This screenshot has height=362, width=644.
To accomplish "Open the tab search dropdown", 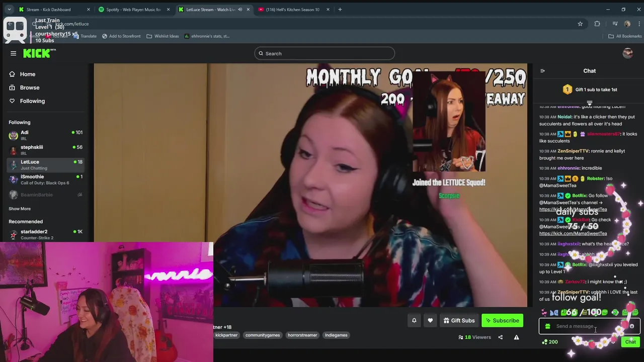I will [x=9, y=10].
